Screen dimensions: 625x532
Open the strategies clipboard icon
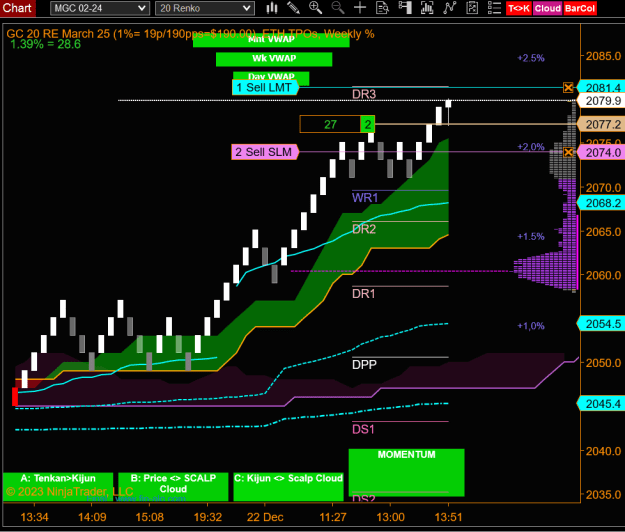pyautogui.click(x=472, y=8)
